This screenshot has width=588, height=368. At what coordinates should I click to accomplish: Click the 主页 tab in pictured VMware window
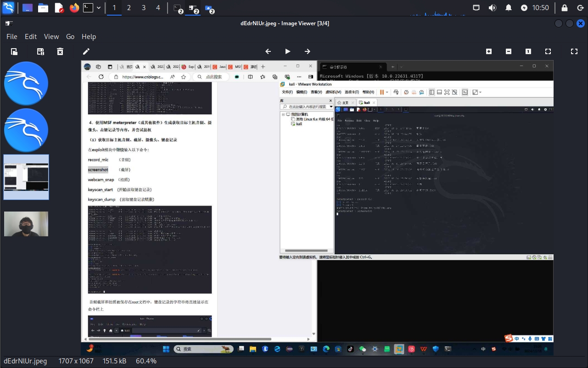coord(346,103)
